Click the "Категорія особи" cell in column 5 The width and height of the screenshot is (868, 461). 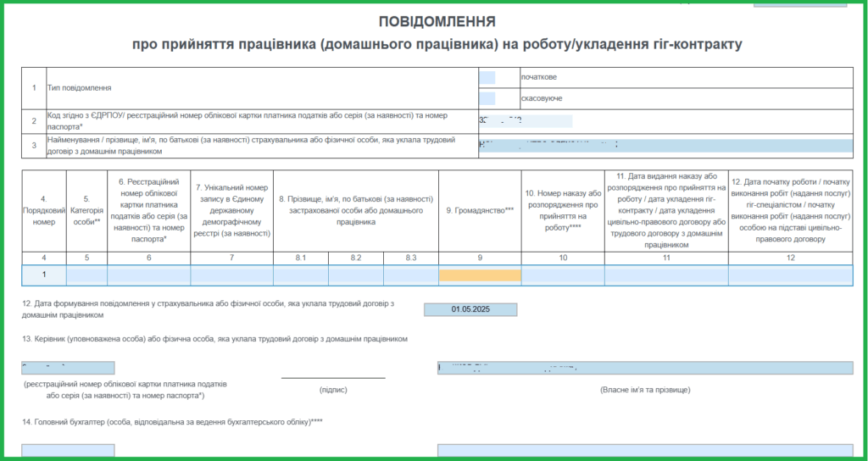coord(86,275)
